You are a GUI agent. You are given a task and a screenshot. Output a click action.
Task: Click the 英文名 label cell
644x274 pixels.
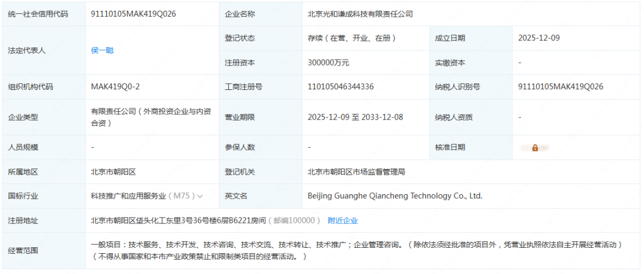click(261, 196)
